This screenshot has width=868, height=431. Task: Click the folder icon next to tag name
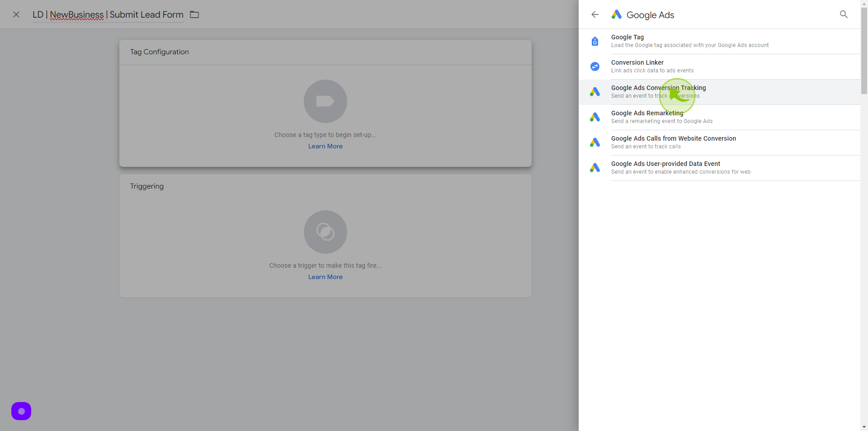point(194,14)
